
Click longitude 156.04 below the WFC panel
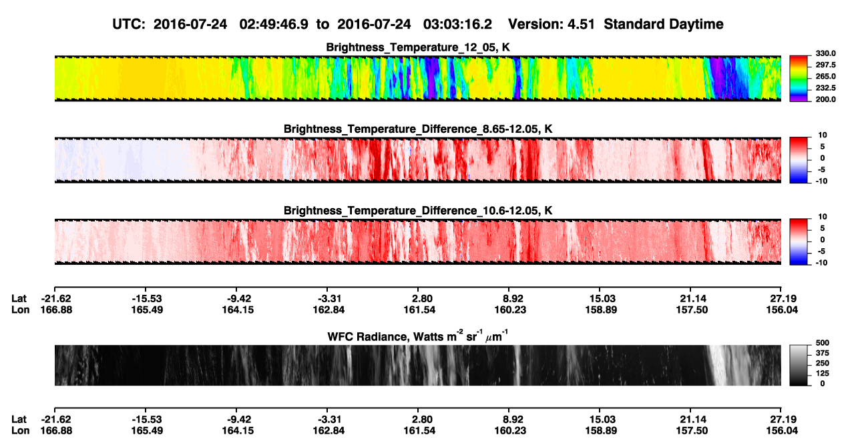[782, 430]
